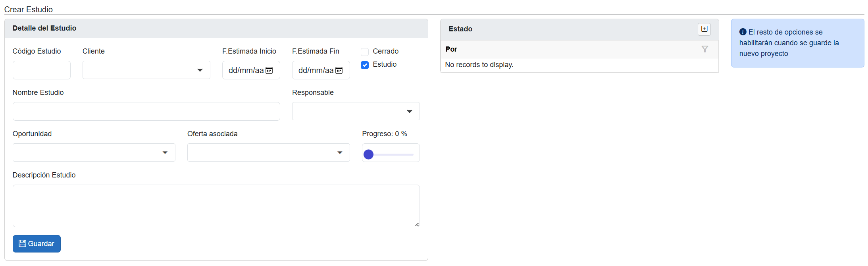The width and height of the screenshot is (868, 266).
Task: Click the filter icon in Por column
Action: (704, 49)
